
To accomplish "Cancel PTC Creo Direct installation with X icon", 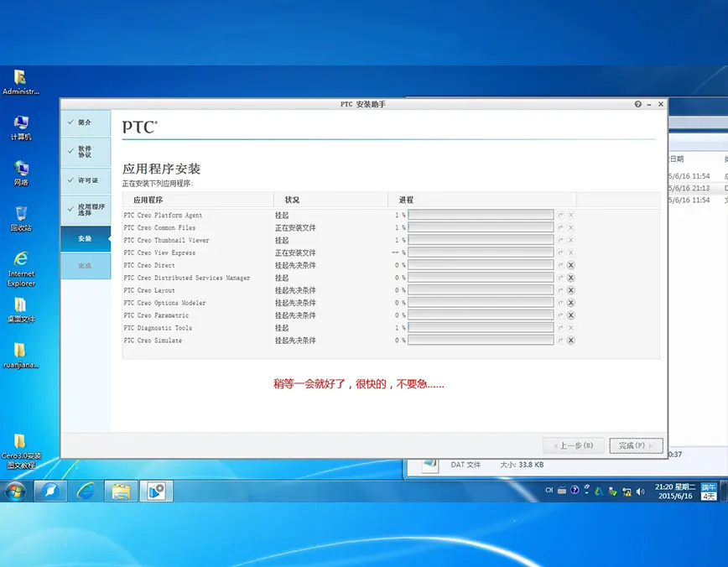I will coord(571,265).
